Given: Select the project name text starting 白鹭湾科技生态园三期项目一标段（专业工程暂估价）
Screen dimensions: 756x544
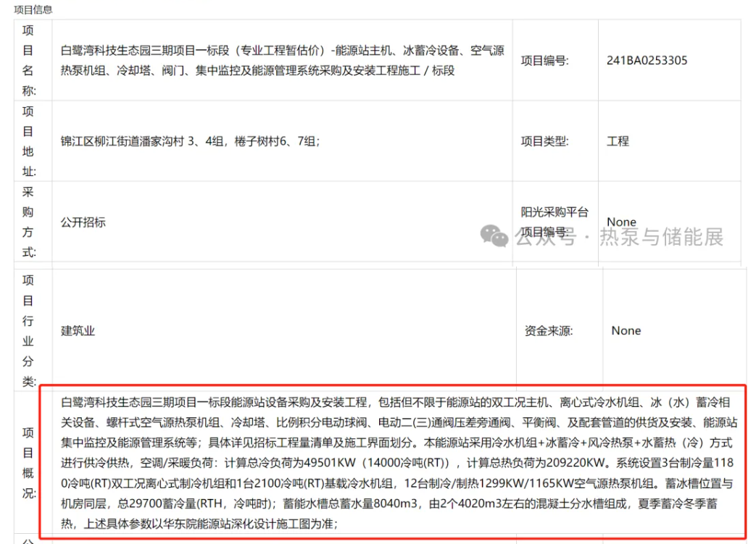Looking at the screenshot, I should [x=283, y=60].
